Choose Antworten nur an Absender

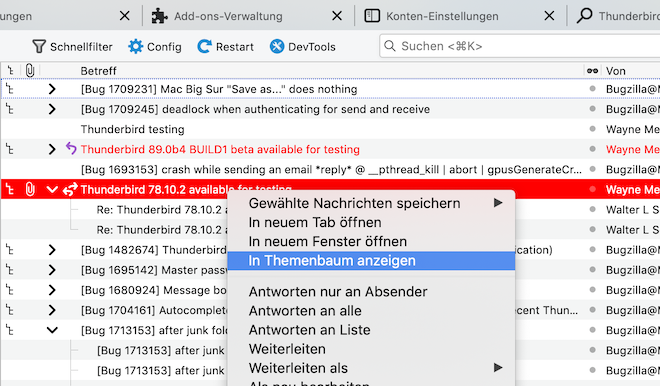coord(371,292)
